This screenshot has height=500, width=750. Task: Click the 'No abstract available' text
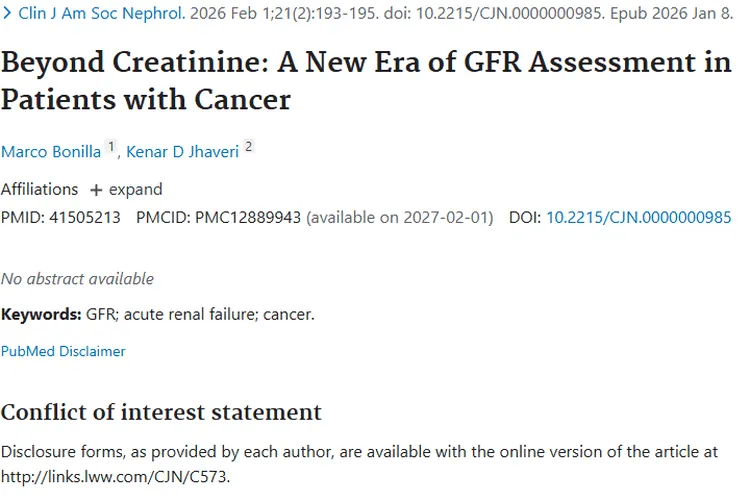[x=77, y=278]
